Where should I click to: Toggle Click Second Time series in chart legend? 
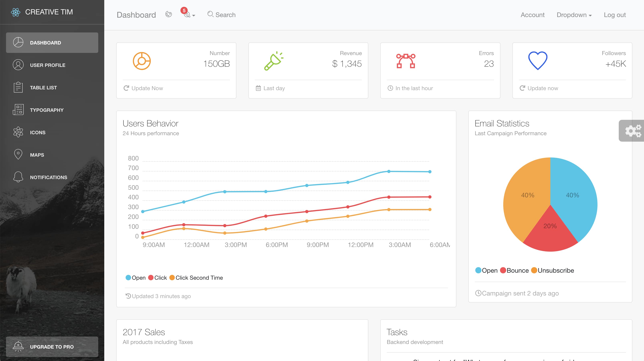click(196, 277)
